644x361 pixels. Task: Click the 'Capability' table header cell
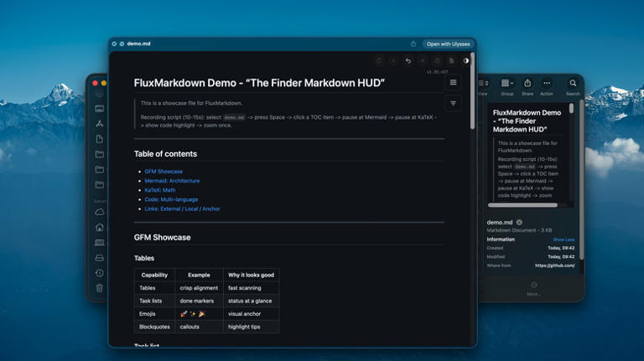[x=154, y=275]
